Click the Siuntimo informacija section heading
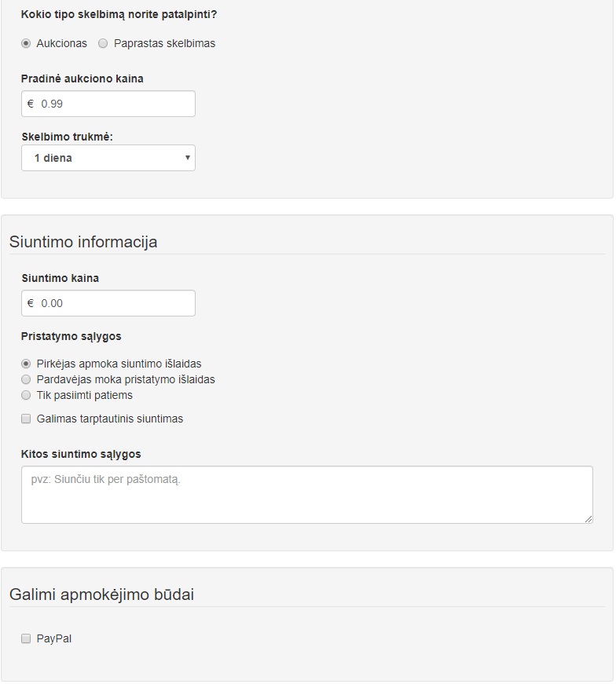Image resolution: width=616 pixels, height=684 pixels. [x=83, y=242]
